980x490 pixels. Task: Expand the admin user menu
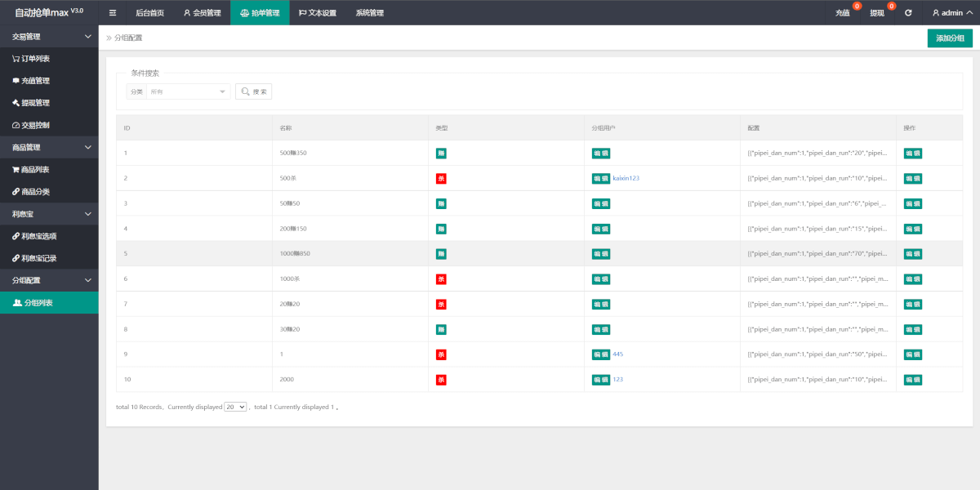pyautogui.click(x=952, y=13)
